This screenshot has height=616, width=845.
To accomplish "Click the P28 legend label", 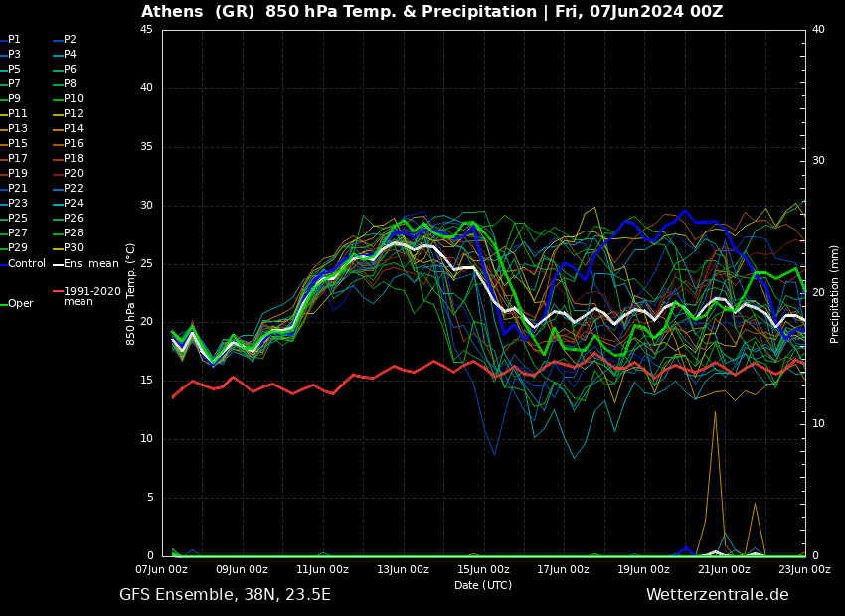I will [x=73, y=233].
